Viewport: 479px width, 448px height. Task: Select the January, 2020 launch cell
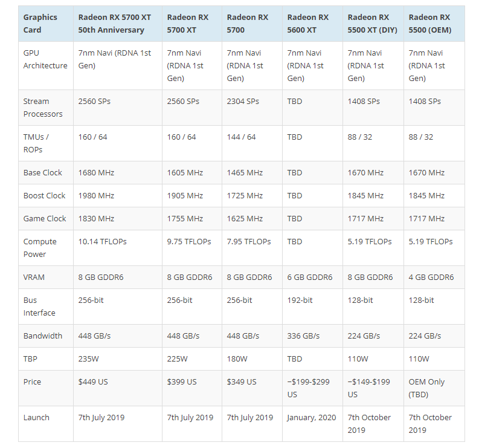pos(312,424)
